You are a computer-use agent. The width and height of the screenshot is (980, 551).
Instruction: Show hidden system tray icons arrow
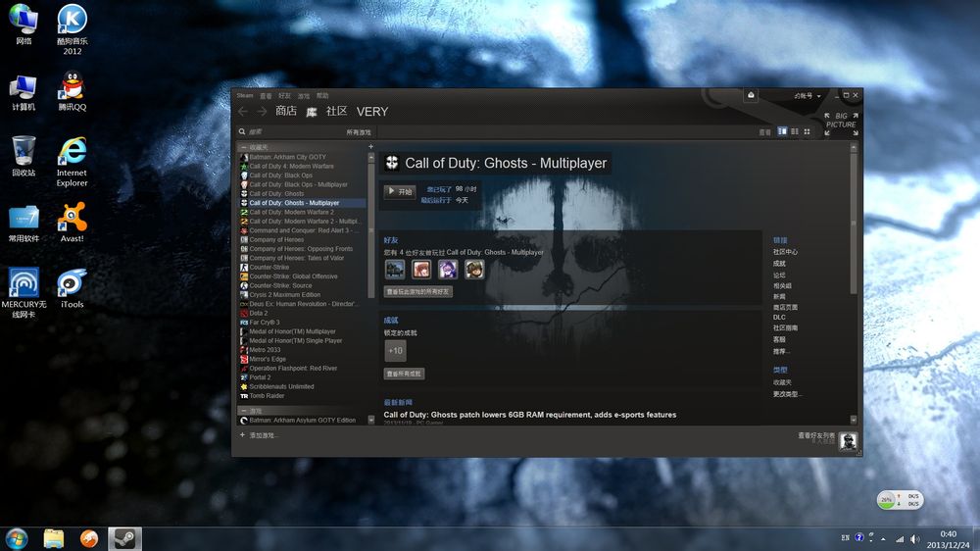[883, 538]
